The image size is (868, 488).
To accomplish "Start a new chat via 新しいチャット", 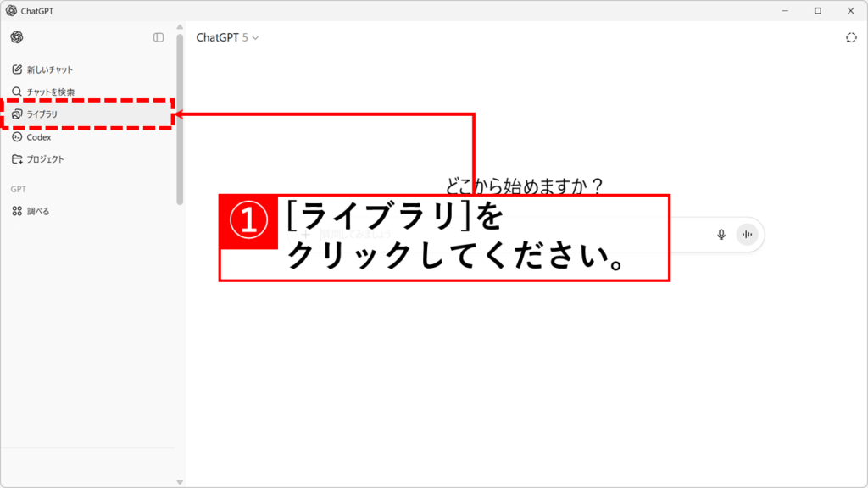I will (49, 69).
